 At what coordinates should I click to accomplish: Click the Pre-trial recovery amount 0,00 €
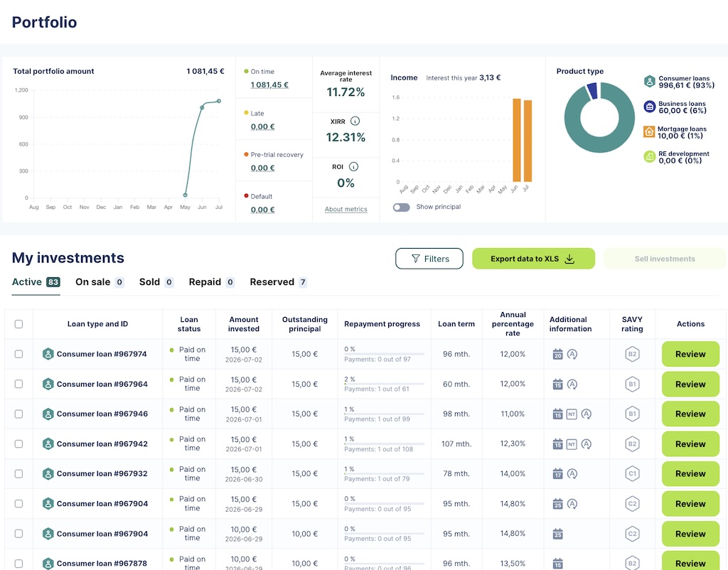coord(263,168)
